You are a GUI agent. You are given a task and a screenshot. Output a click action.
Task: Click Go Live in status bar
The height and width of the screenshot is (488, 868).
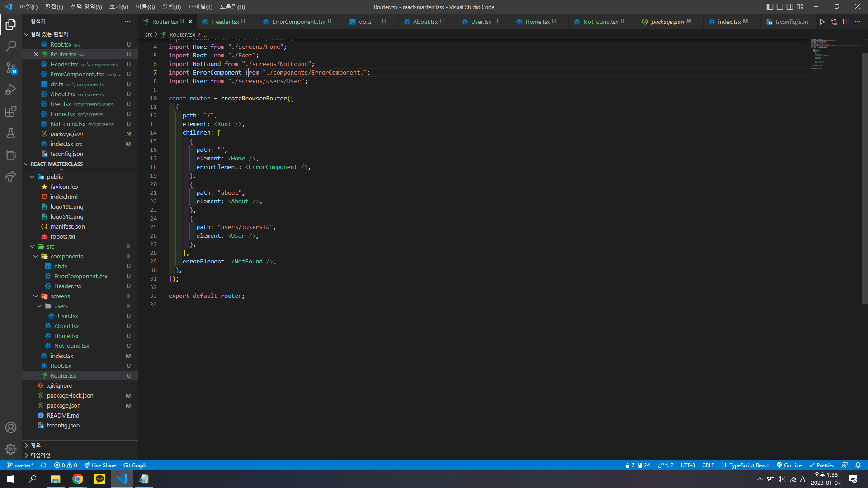pyautogui.click(x=789, y=465)
